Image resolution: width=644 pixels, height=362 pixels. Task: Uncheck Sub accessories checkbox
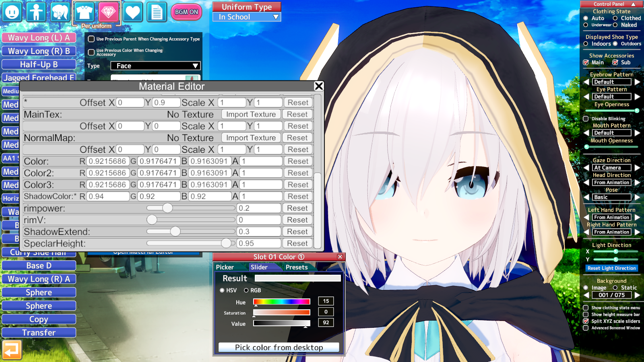tap(615, 62)
